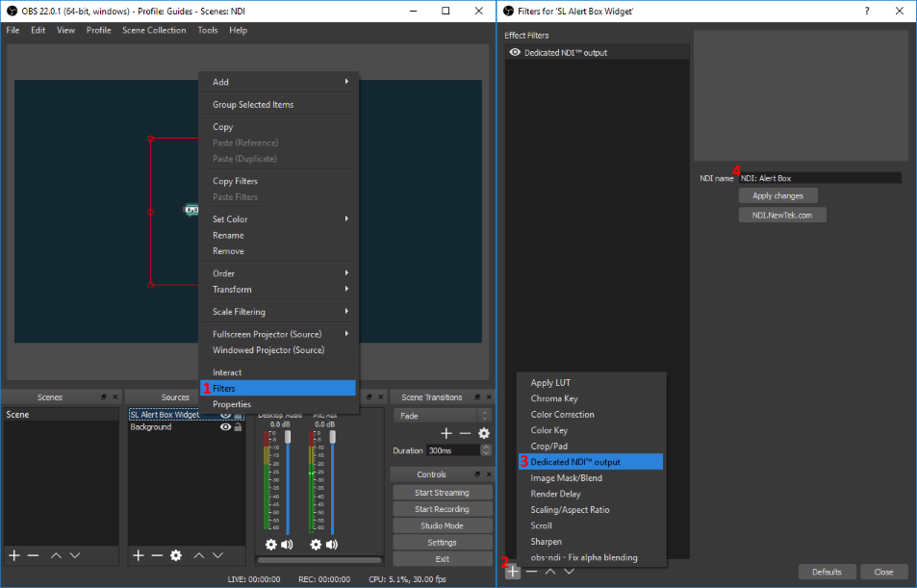
Task: Select Scene in the Scenes list
Action: pos(61,414)
